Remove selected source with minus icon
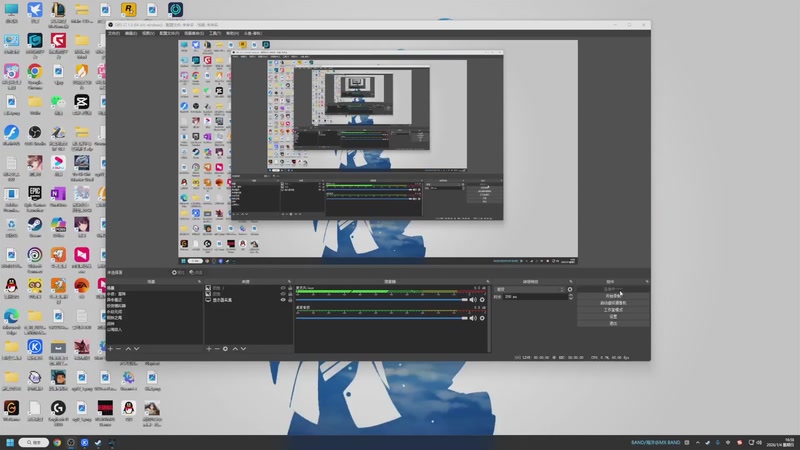 (x=217, y=348)
